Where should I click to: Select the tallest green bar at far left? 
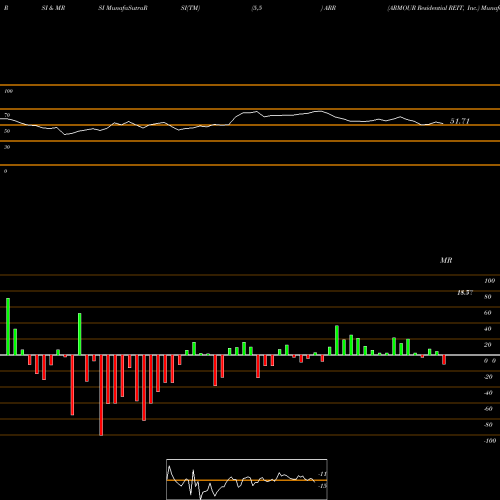8,327
